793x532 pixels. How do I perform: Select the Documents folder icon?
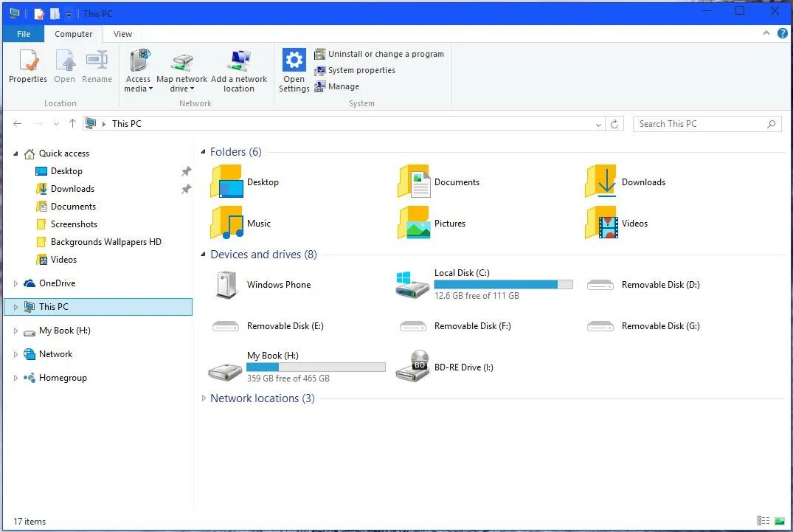[414, 181]
